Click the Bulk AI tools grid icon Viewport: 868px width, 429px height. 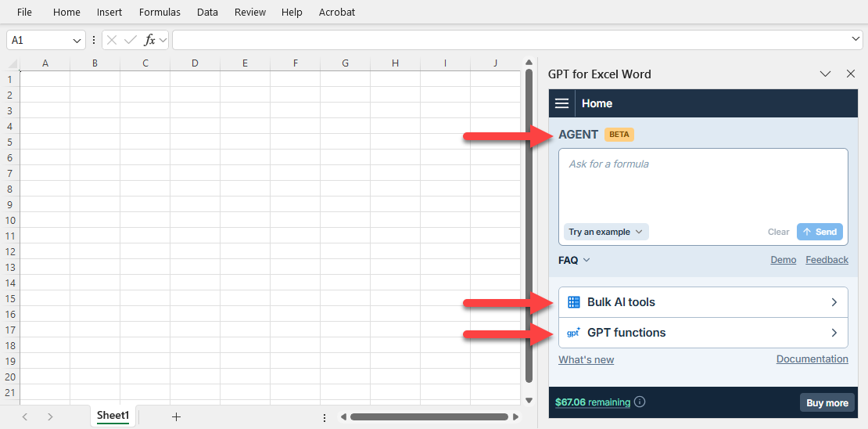pyautogui.click(x=573, y=302)
